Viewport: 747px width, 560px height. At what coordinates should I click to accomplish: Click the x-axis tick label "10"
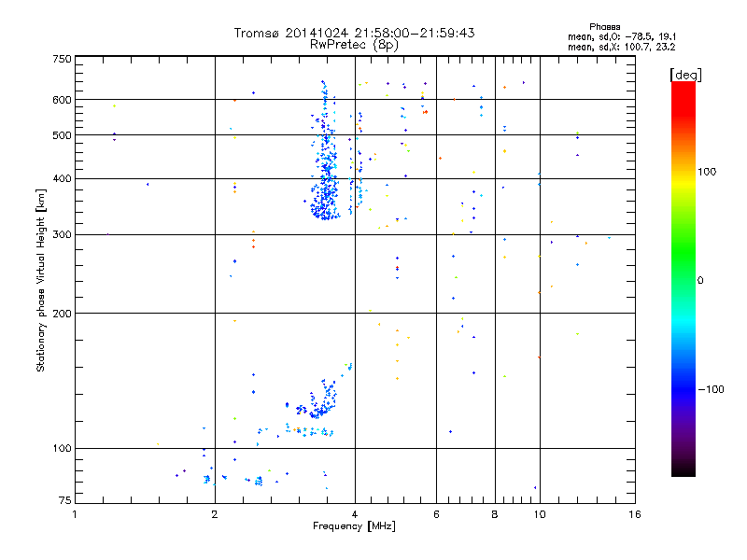[540, 514]
